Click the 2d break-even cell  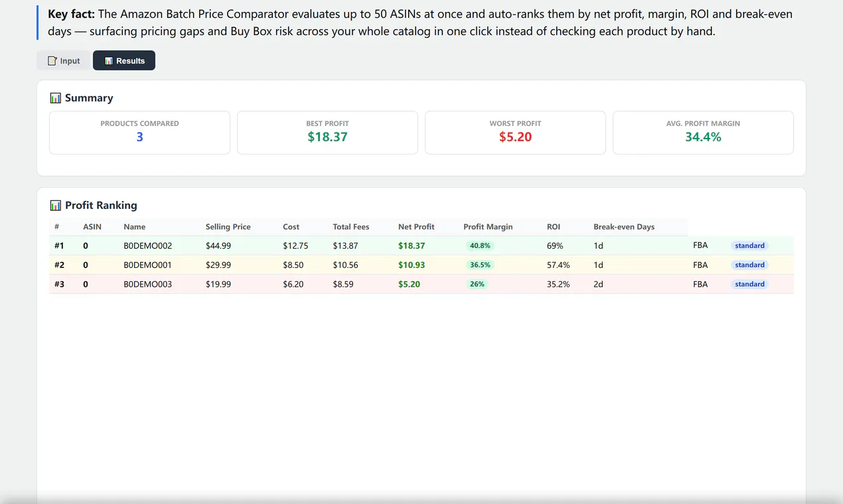coord(598,284)
